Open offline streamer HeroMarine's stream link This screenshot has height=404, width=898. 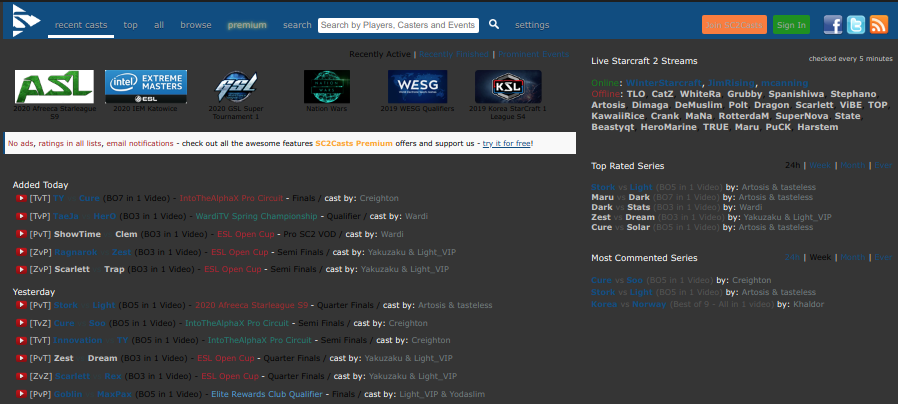pos(669,127)
